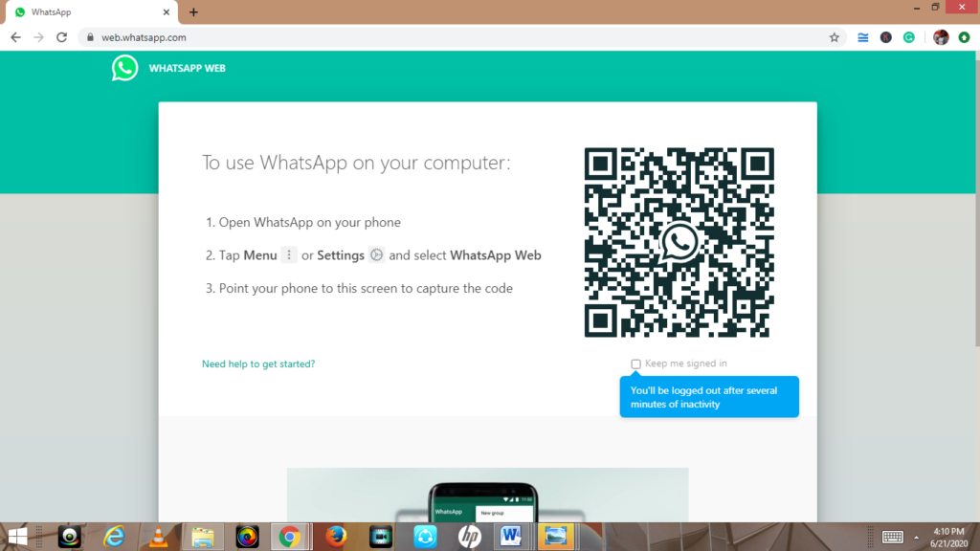Open the touch keyboard tray icon
Viewport: 980px width, 551px height.
coord(893,537)
